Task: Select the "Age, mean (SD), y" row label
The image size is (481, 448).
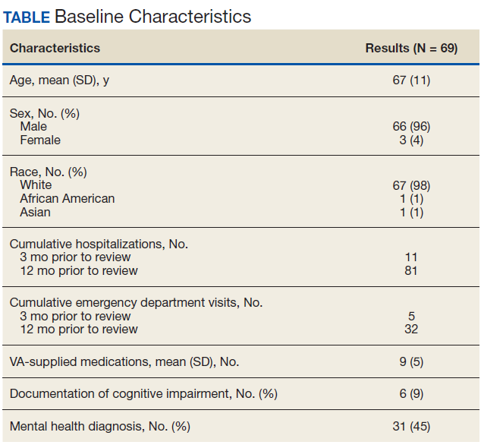Action: point(59,80)
